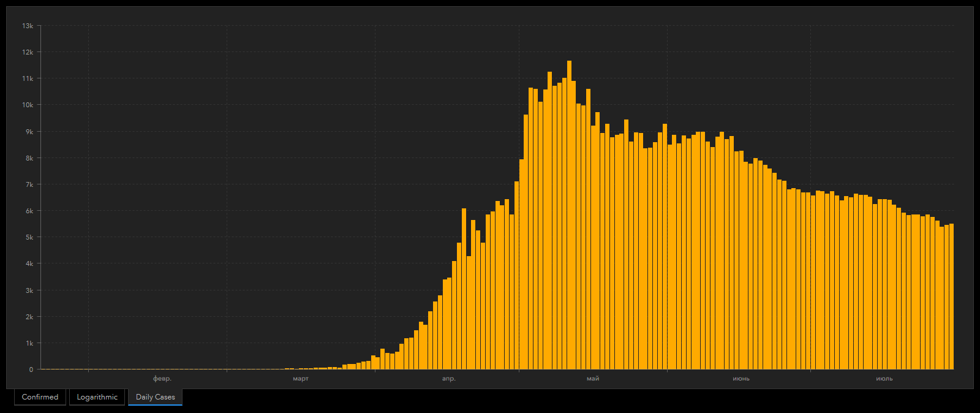Click the tallest bar near 11.7k

tap(569, 215)
